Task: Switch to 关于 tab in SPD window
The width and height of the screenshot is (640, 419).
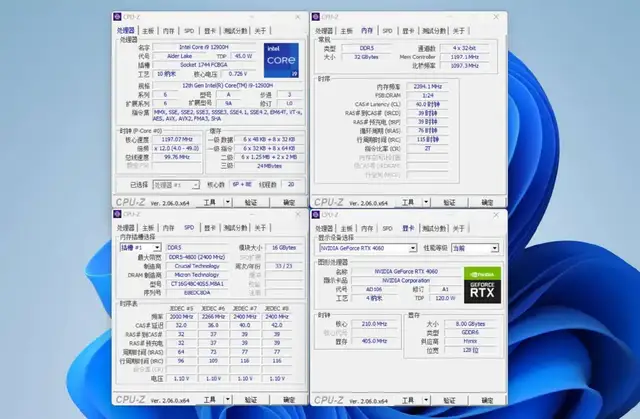Action: [x=260, y=228]
